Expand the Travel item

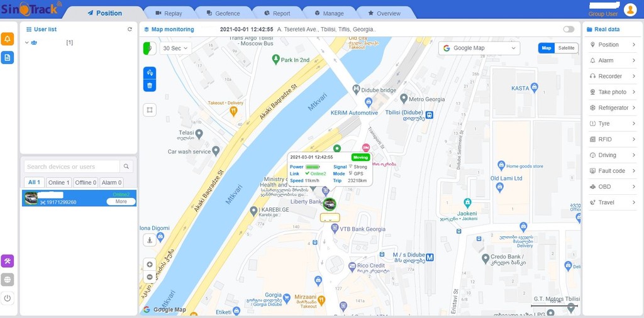click(613, 202)
